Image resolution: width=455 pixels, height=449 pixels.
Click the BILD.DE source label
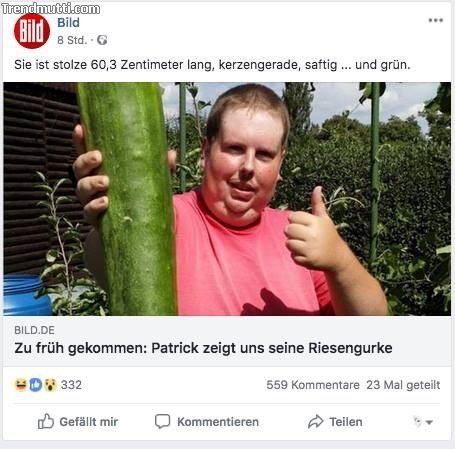(34, 330)
